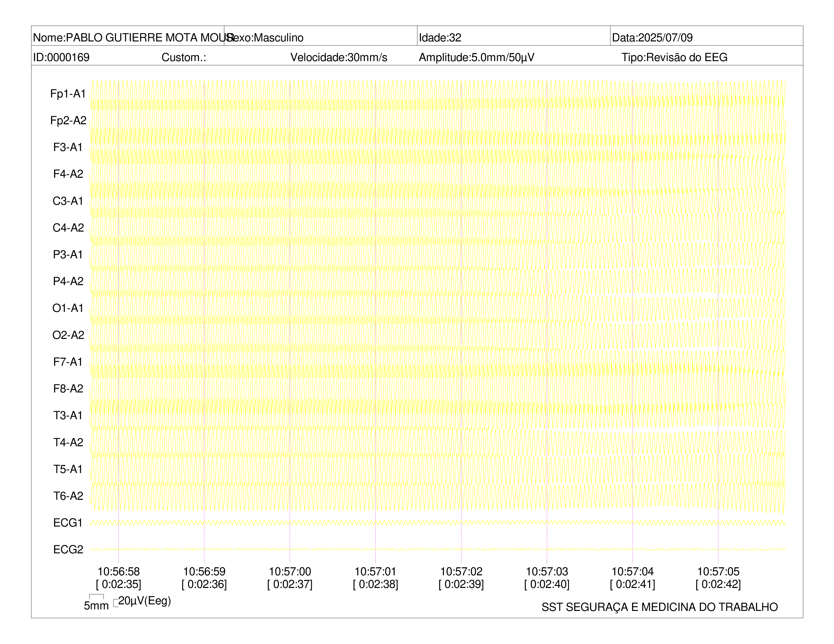Click the C3-A1 channel label

coord(68,201)
